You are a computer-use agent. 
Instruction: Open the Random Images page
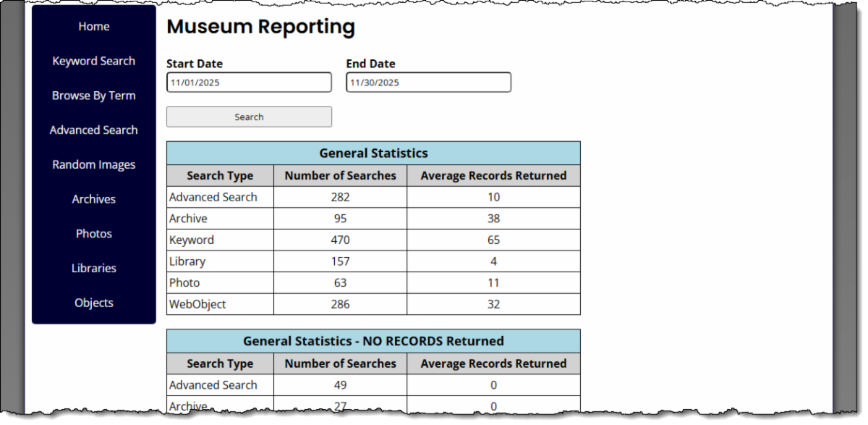[94, 165]
